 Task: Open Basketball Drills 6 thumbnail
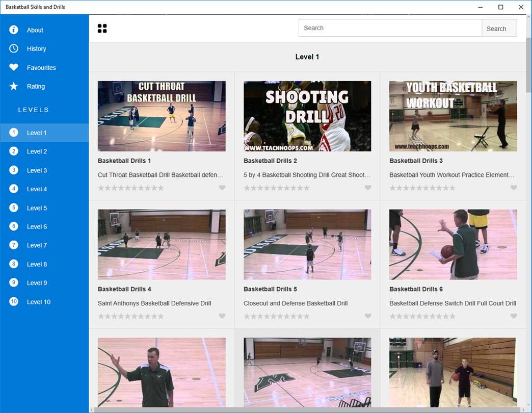coord(453,244)
